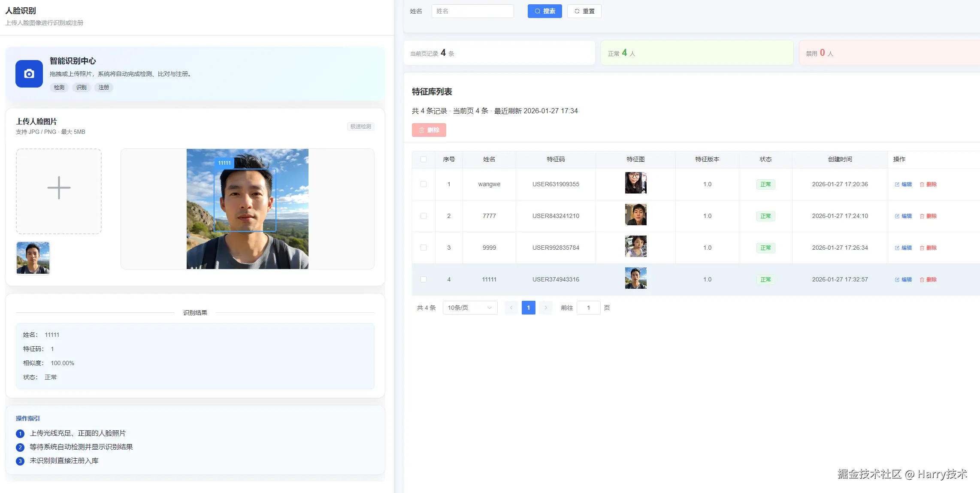This screenshot has height=493, width=980.
Task: Click the 极速检测 badge
Action: [361, 127]
